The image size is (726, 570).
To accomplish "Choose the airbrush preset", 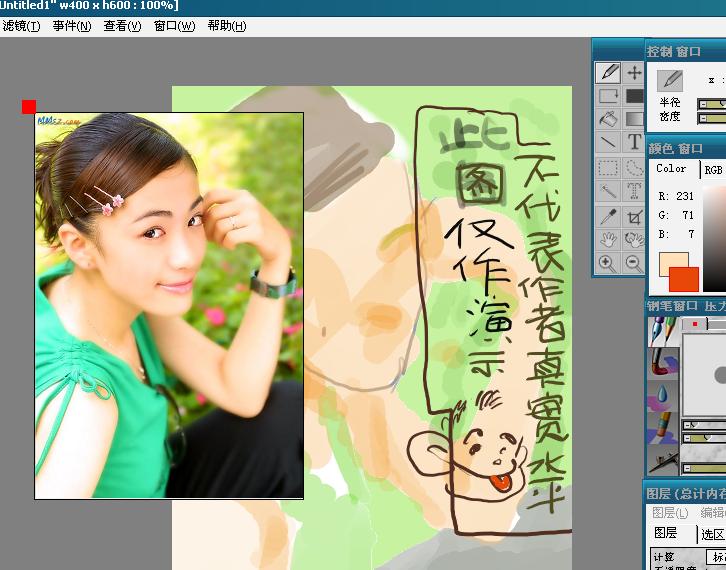I will click(x=663, y=459).
